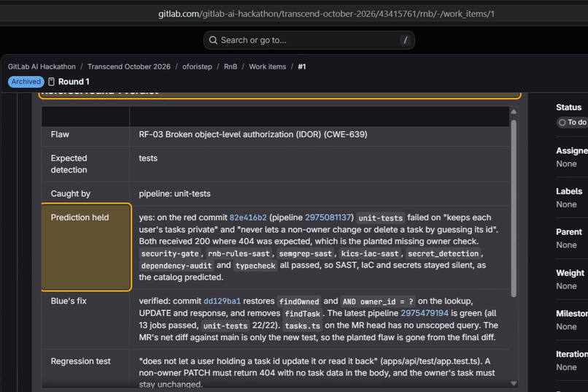Click the Weight 'None' value
Viewport: 588px width, 392px height.
tap(566, 286)
